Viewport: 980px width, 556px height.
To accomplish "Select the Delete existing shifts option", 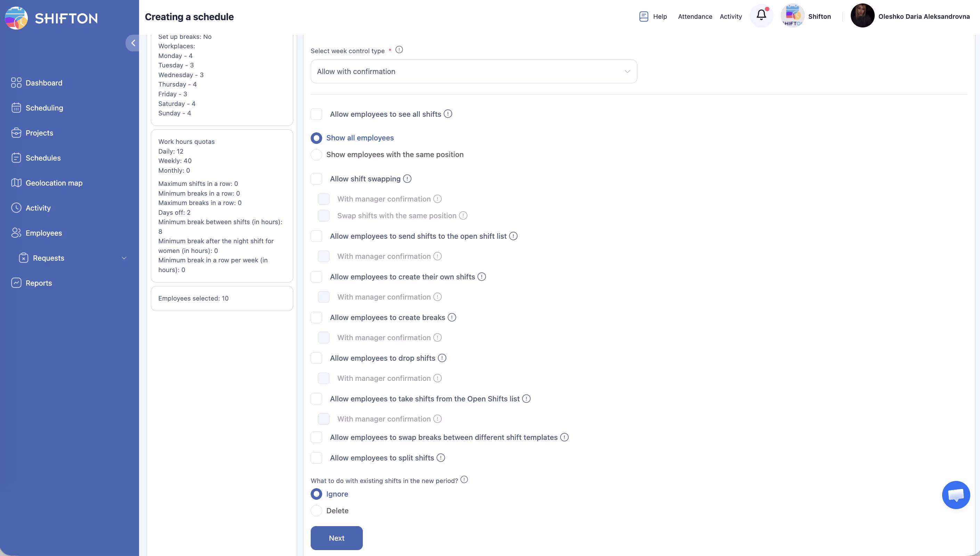I will pos(316,510).
